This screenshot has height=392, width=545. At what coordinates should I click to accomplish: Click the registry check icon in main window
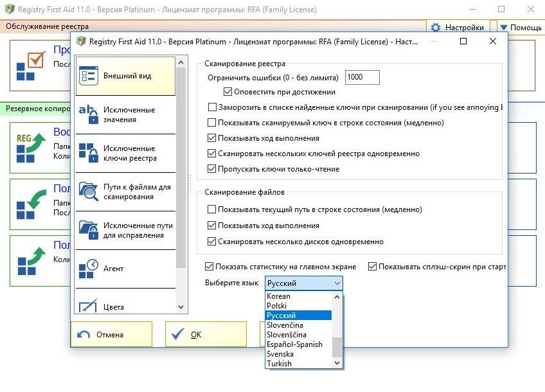[31, 66]
